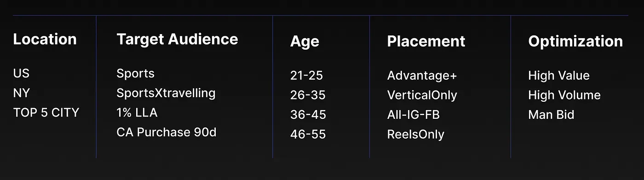Choose the Advantage+ placement
The image size is (644, 180).
click(422, 76)
